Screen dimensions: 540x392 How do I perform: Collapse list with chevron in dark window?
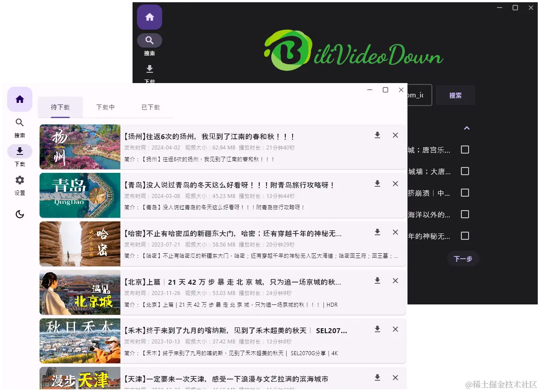pos(467,128)
